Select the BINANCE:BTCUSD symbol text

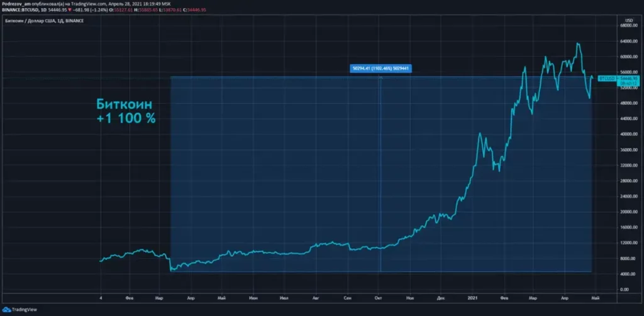[19, 9]
